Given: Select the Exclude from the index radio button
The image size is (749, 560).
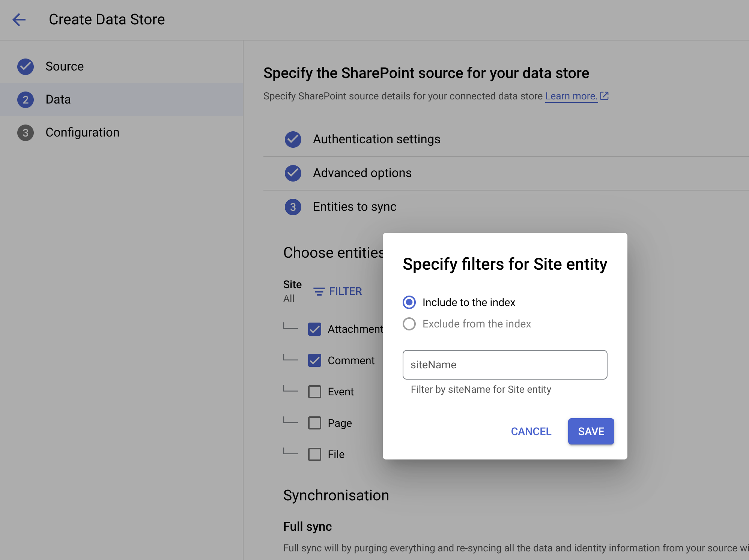Looking at the screenshot, I should coord(409,324).
